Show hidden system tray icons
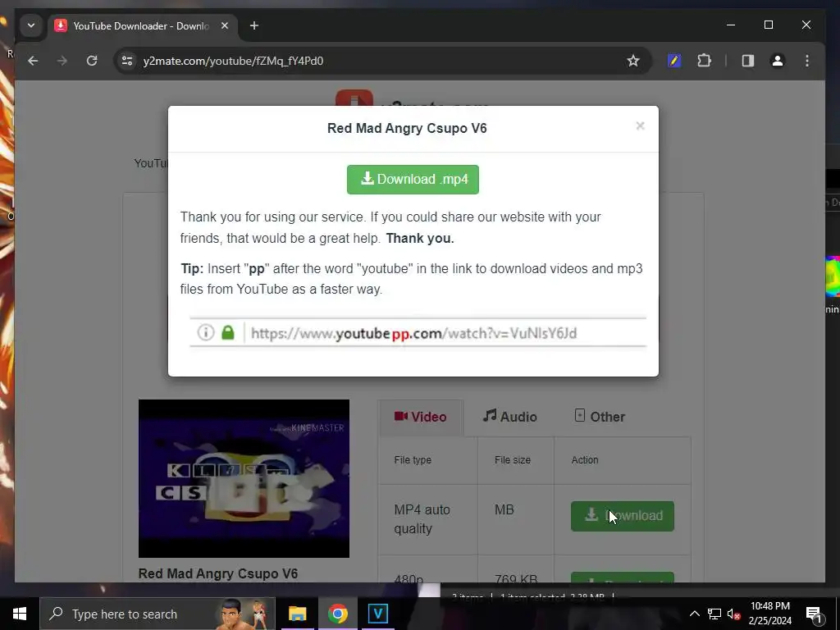 (694, 614)
